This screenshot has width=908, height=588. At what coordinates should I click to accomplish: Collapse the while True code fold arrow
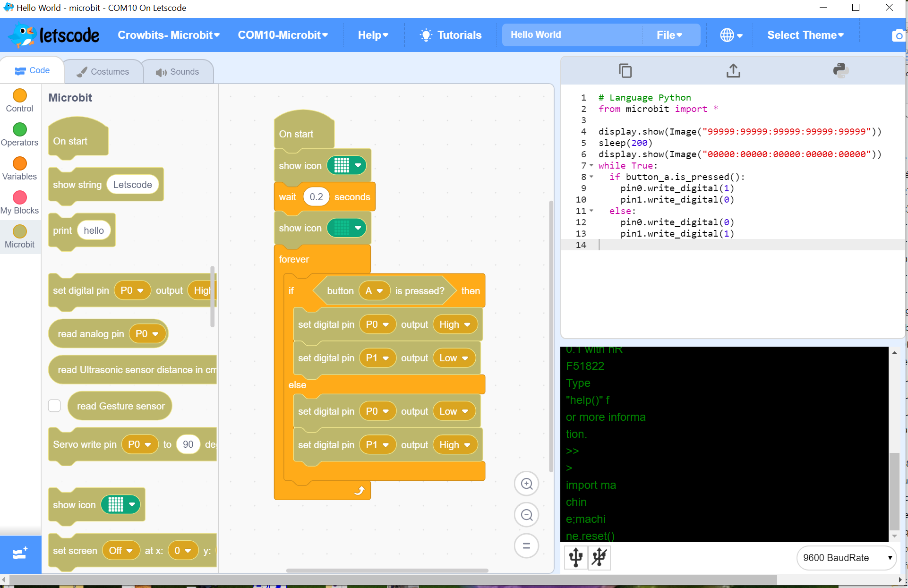pyautogui.click(x=591, y=165)
